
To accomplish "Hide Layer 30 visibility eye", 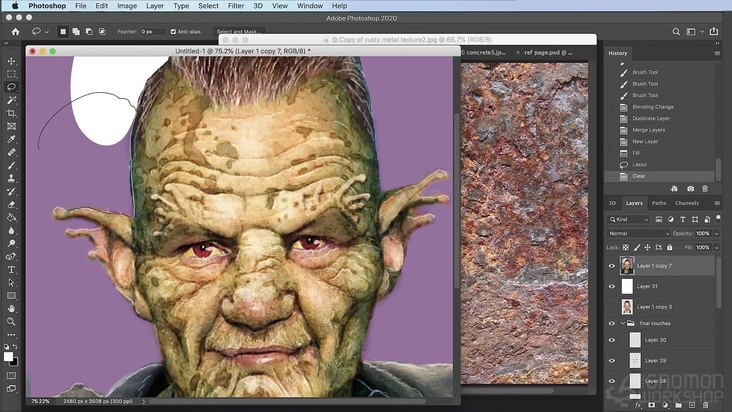I will click(612, 340).
